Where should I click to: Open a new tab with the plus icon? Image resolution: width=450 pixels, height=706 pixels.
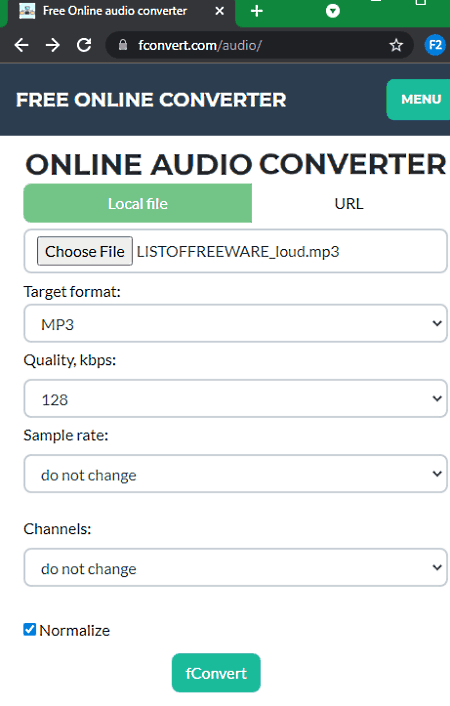click(x=256, y=11)
